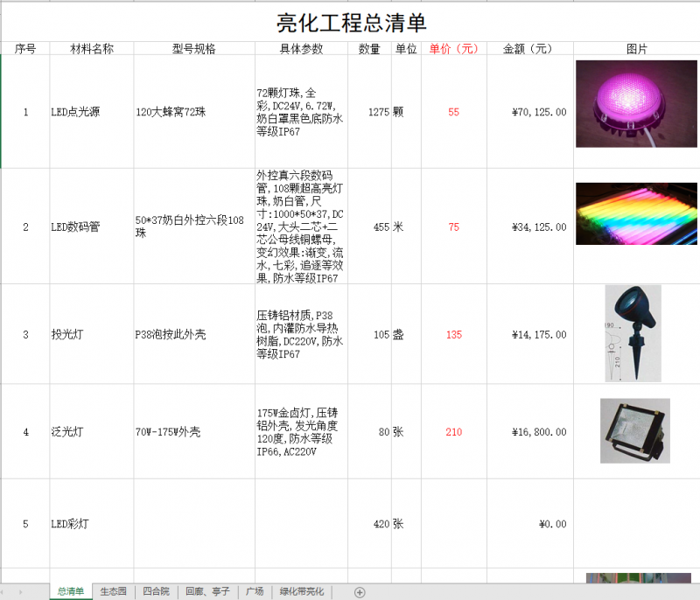This screenshot has width=700, height=600.
Task: Open the 绿化带亮化 sheet tab
Action: pos(301,592)
